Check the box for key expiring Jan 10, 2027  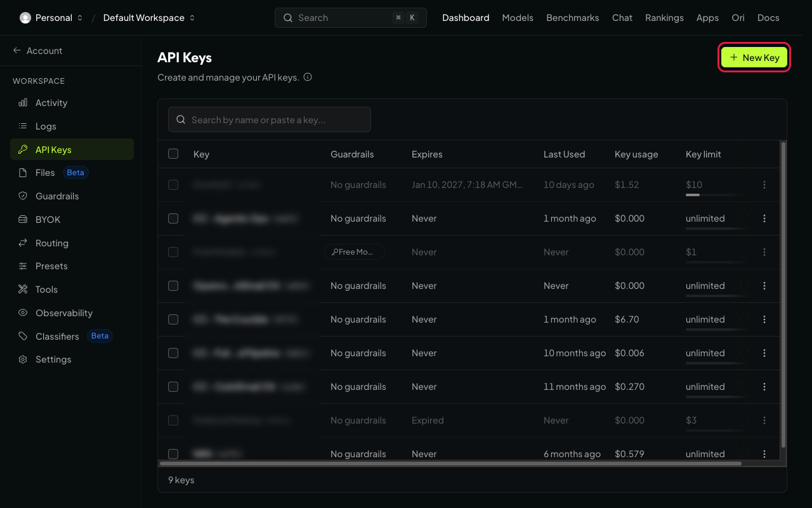click(173, 185)
